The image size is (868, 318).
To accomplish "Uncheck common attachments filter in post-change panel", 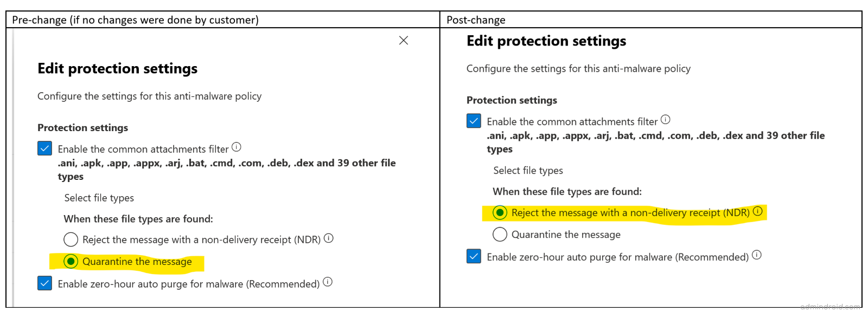I will click(473, 121).
